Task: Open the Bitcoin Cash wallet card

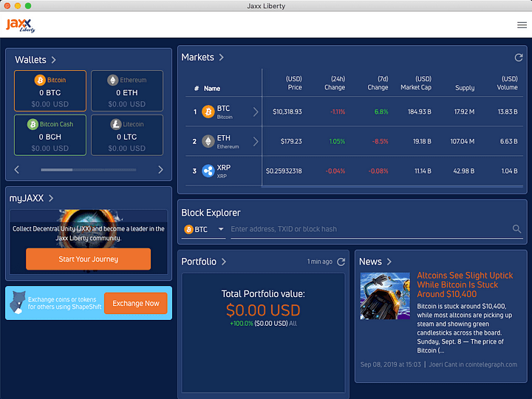Action: point(50,135)
